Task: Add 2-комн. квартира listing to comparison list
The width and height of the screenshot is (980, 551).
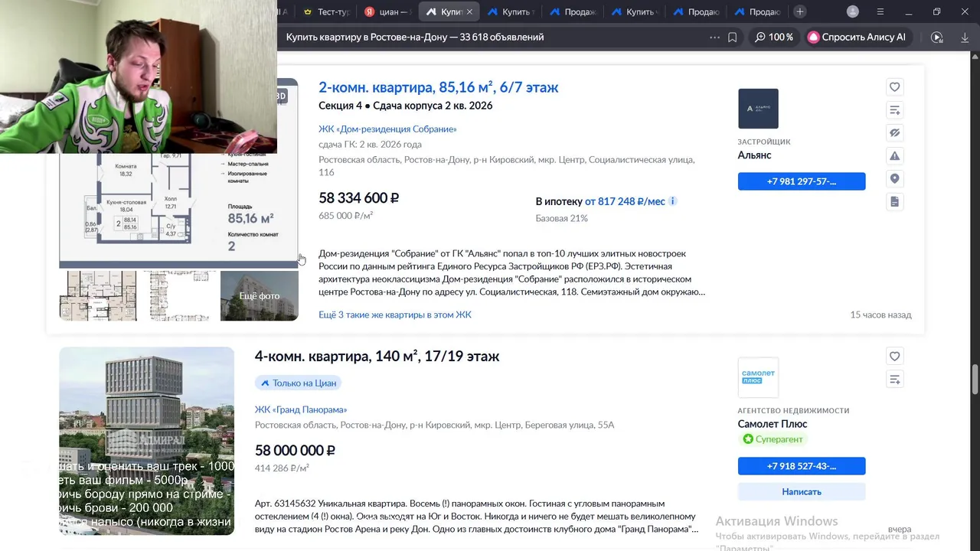Action: [x=894, y=110]
